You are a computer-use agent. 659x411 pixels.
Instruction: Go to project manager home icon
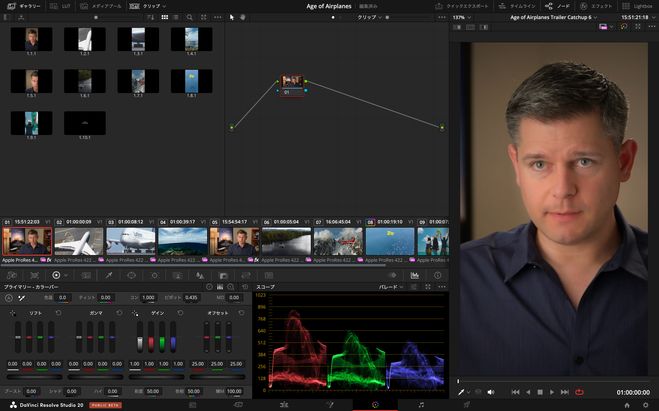tap(627, 405)
